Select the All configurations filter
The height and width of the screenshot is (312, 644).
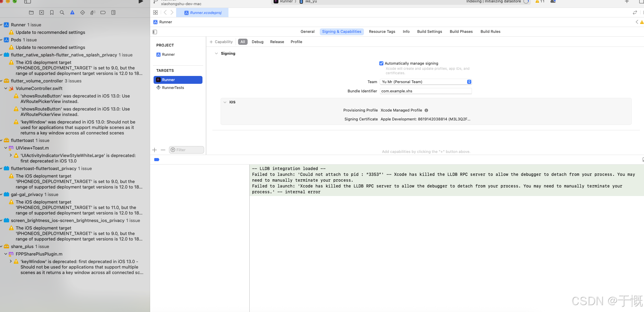click(x=243, y=42)
